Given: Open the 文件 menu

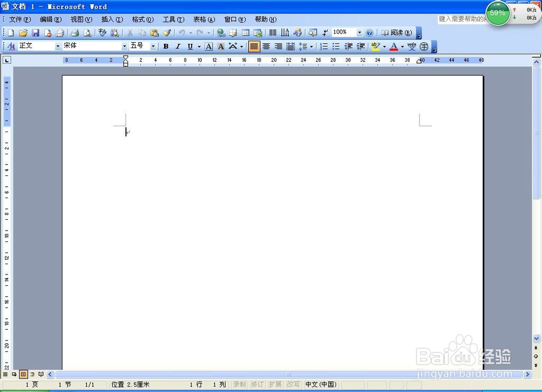Looking at the screenshot, I should coord(20,19).
